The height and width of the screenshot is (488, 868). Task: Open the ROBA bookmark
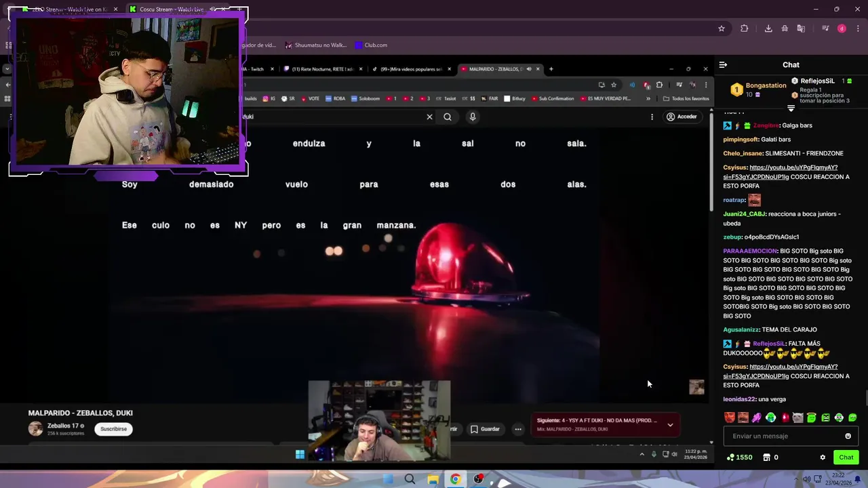pyautogui.click(x=335, y=98)
